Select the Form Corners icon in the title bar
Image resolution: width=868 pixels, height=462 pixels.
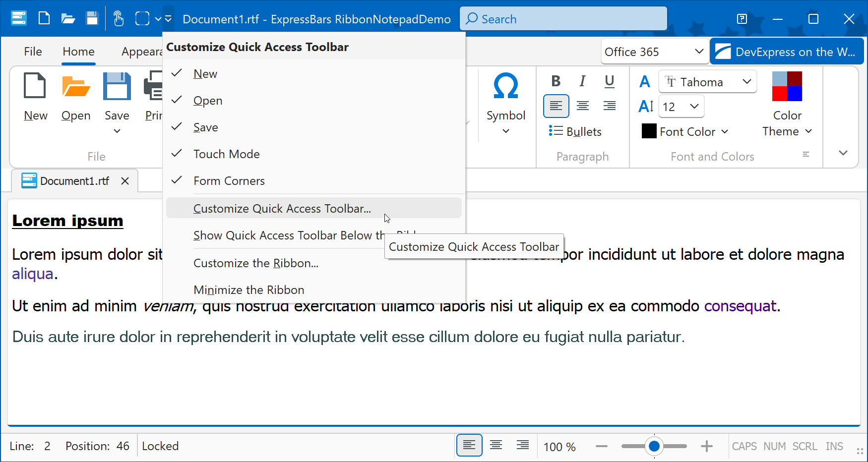pos(142,18)
